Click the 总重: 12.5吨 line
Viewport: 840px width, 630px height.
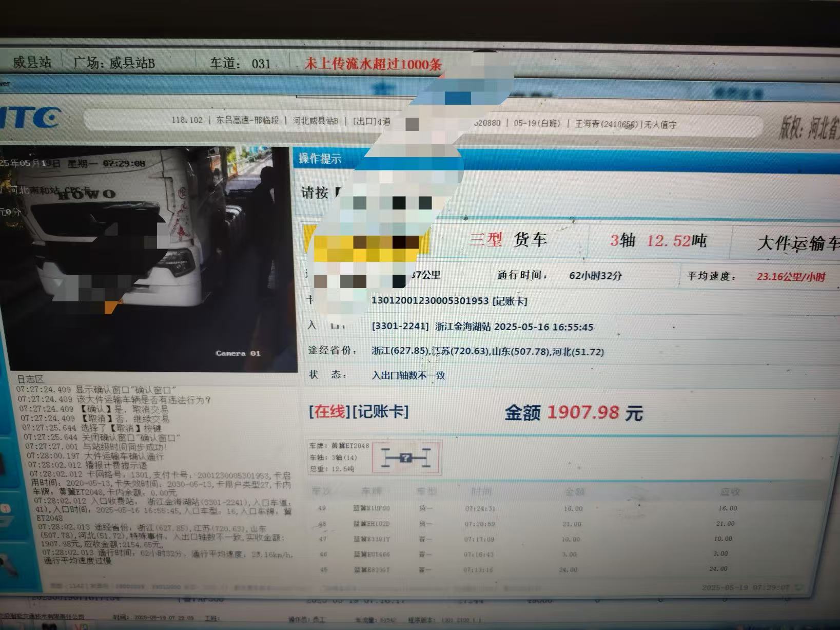[x=332, y=469]
